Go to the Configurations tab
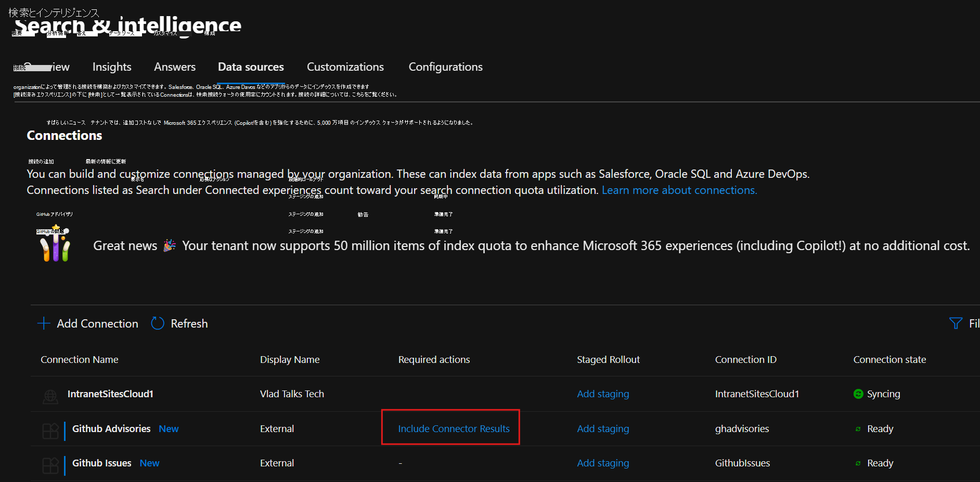The width and height of the screenshot is (980, 482). click(x=446, y=67)
